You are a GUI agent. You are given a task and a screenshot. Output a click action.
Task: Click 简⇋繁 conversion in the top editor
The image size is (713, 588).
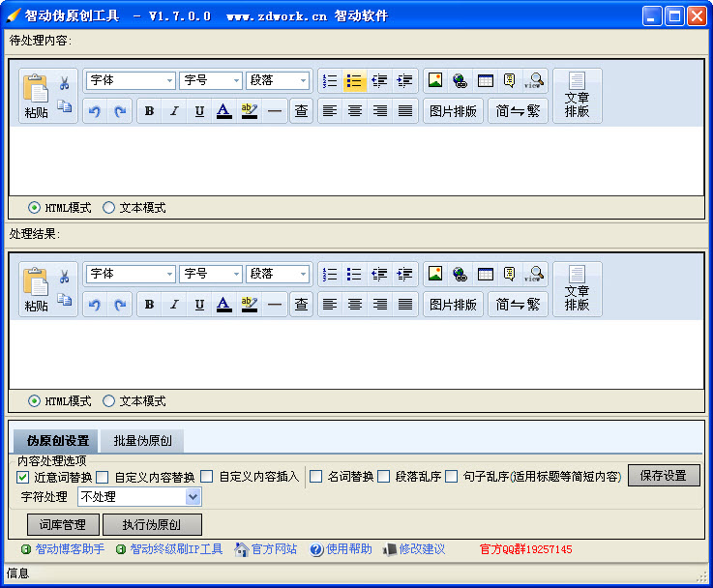[x=518, y=111]
